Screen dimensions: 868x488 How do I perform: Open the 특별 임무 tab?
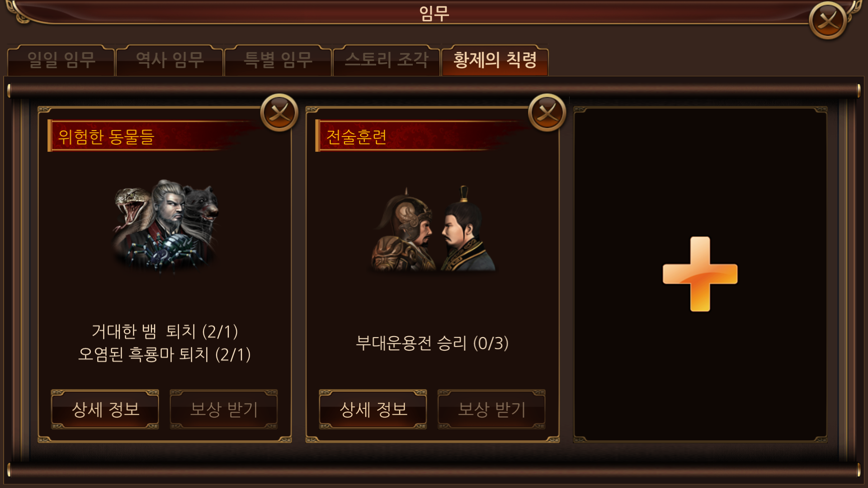click(278, 60)
